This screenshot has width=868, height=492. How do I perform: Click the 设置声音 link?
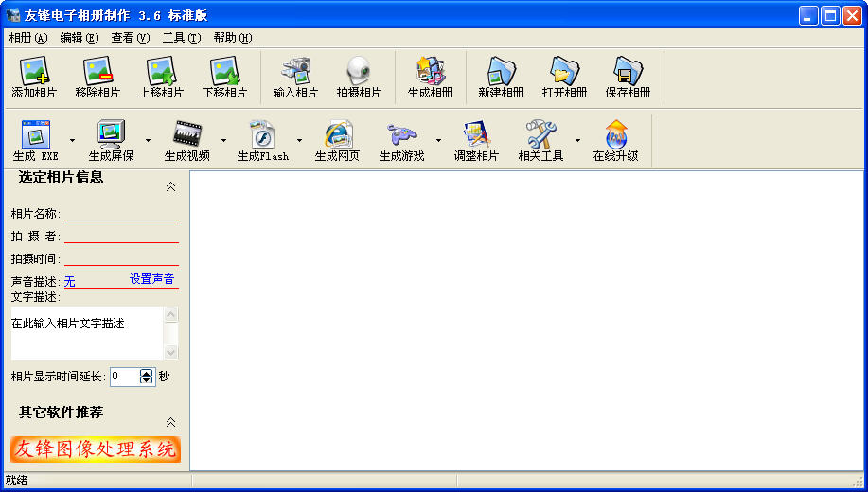tap(151, 279)
